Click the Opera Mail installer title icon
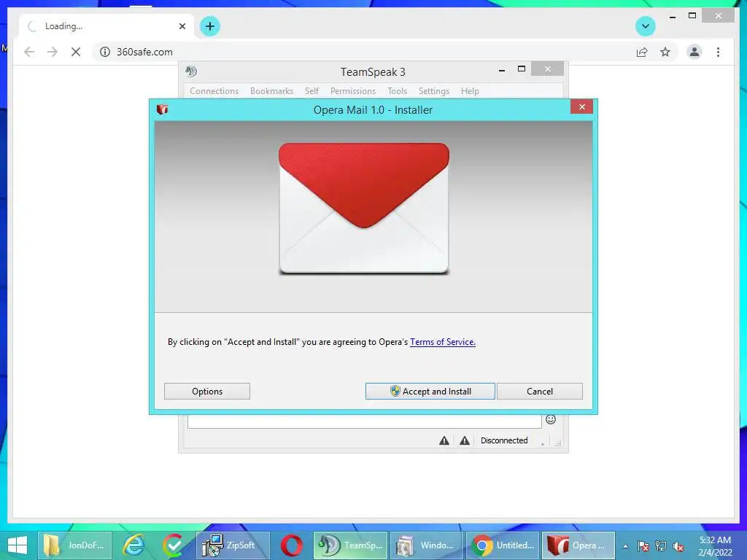The height and width of the screenshot is (560, 747). 163,109
